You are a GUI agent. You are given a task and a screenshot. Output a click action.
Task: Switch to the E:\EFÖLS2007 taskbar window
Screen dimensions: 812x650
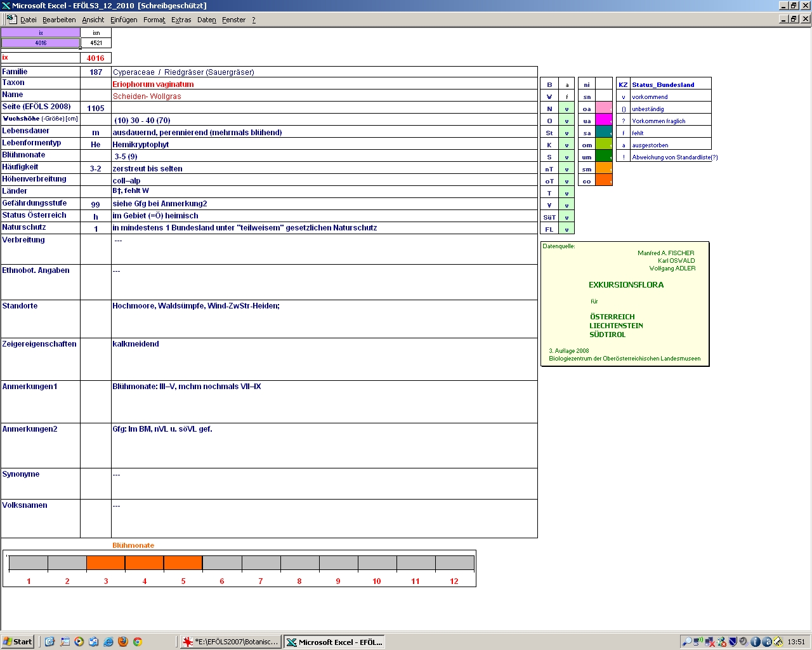230,642
